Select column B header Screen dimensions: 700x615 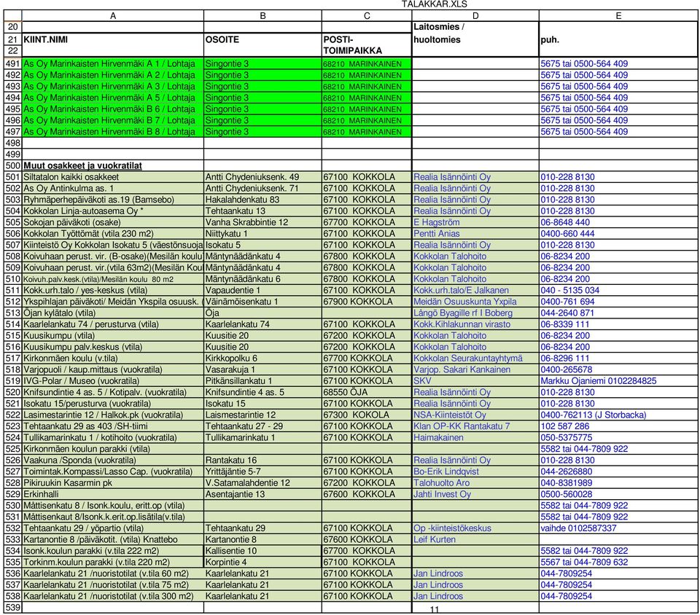262,15
